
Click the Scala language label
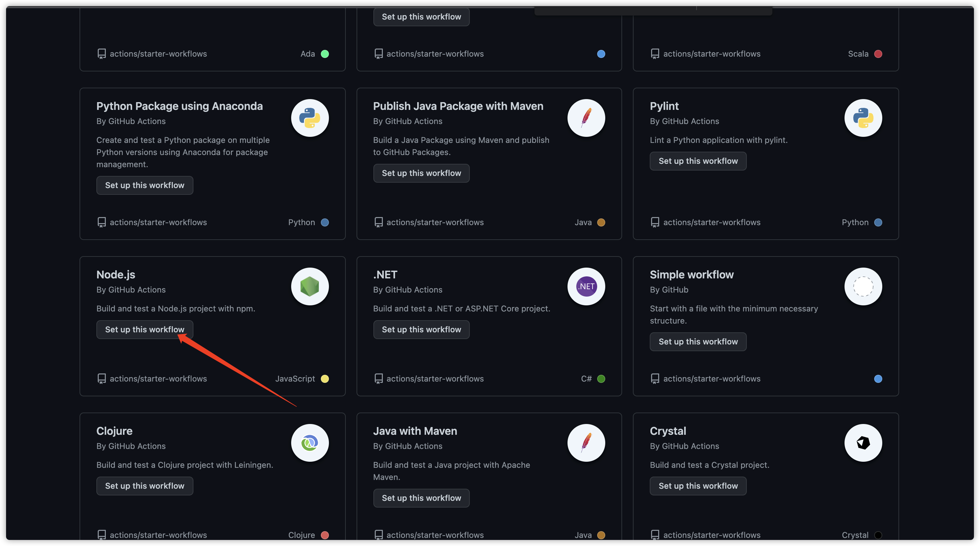coord(858,54)
